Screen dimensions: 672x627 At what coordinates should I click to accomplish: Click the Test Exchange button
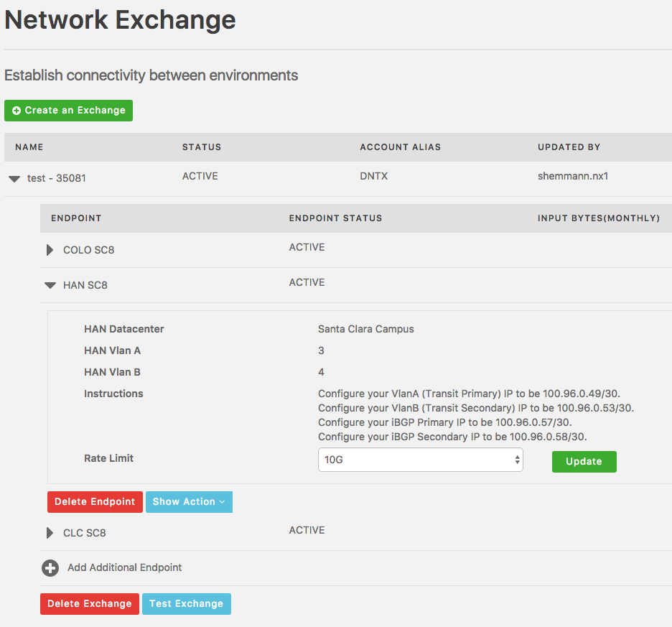point(187,604)
